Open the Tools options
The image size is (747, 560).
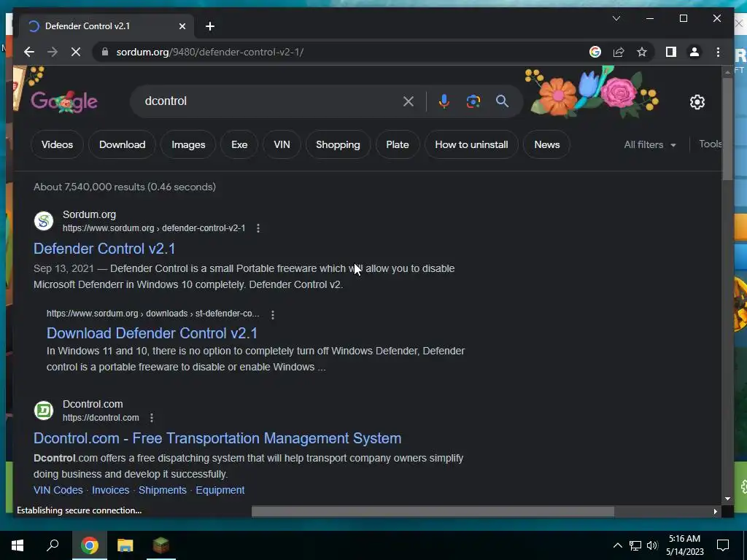point(710,144)
